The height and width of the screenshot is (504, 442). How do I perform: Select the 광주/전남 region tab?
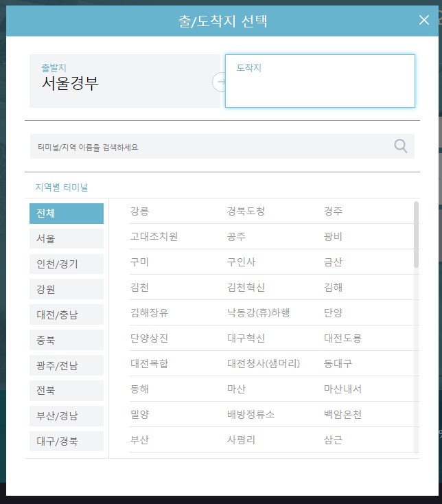coord(67,365)
